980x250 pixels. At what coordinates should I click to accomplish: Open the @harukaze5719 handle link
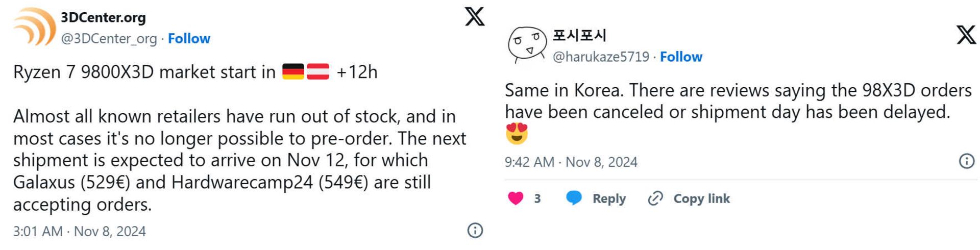click(x=601, y=57)
